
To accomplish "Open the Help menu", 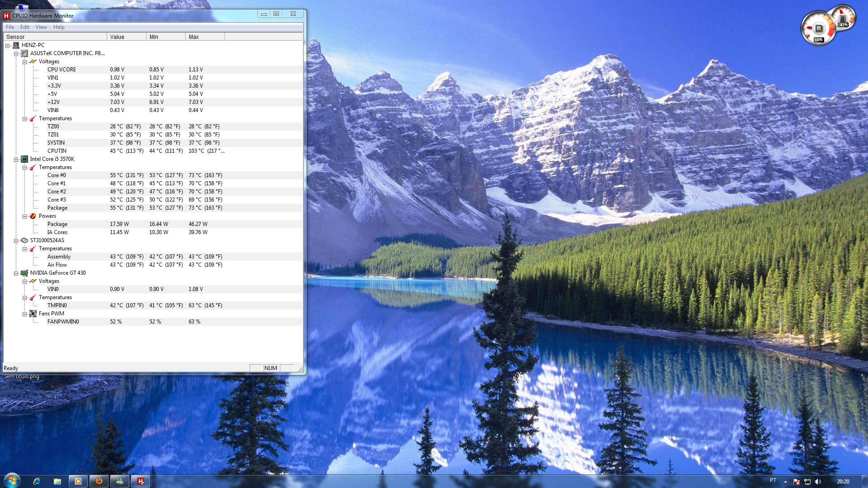I will [59, 27].
